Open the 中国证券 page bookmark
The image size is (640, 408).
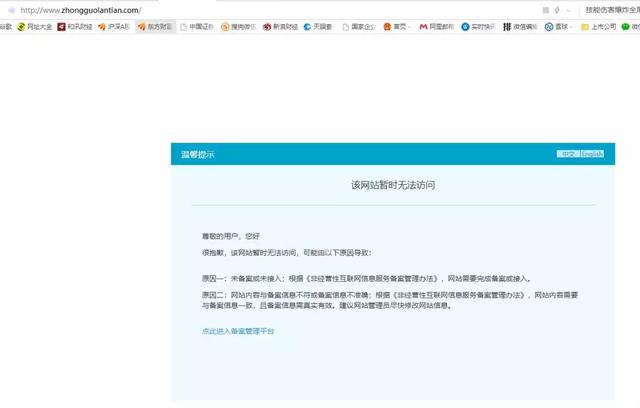[197, 27]
